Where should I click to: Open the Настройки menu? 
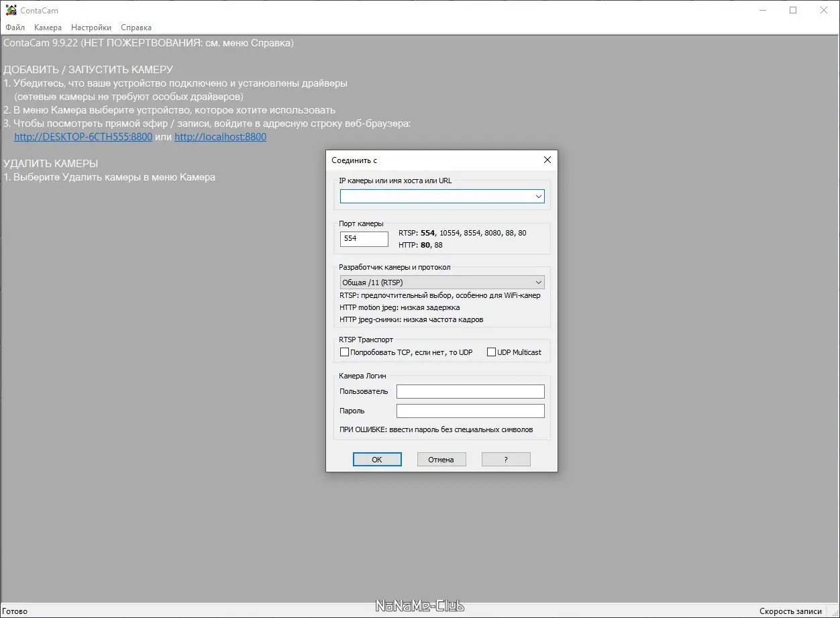[x=91, y=28]
